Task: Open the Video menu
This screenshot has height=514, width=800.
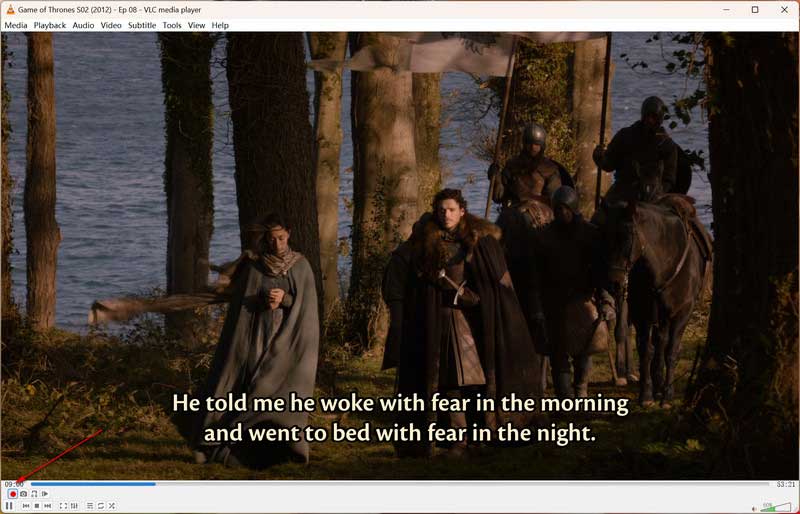Action: [x=111, y=25]
